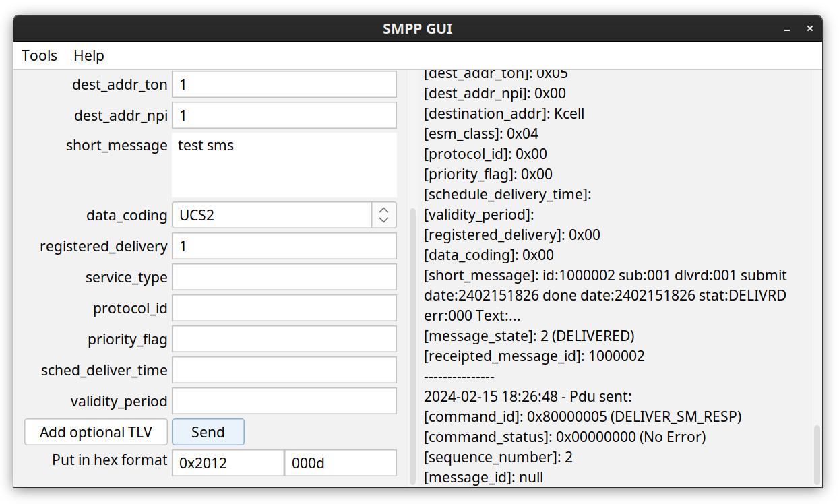
Task: Click the data_coding field label
Action: tap(127, 216)
